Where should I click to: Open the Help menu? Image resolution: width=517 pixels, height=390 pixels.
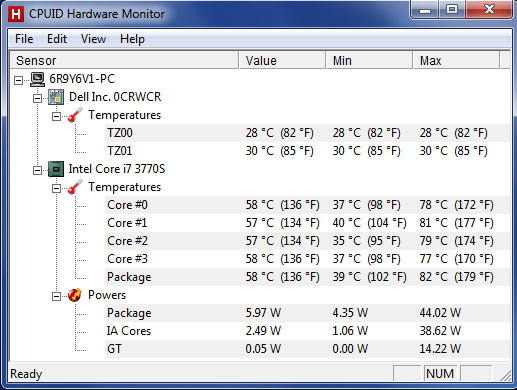point(132,39)
